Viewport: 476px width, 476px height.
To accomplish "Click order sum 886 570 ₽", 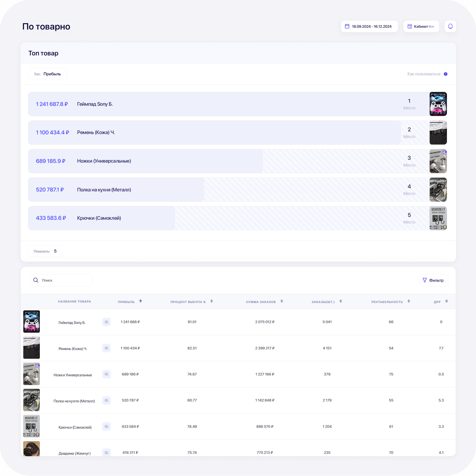I will click(x=265, y=426).
